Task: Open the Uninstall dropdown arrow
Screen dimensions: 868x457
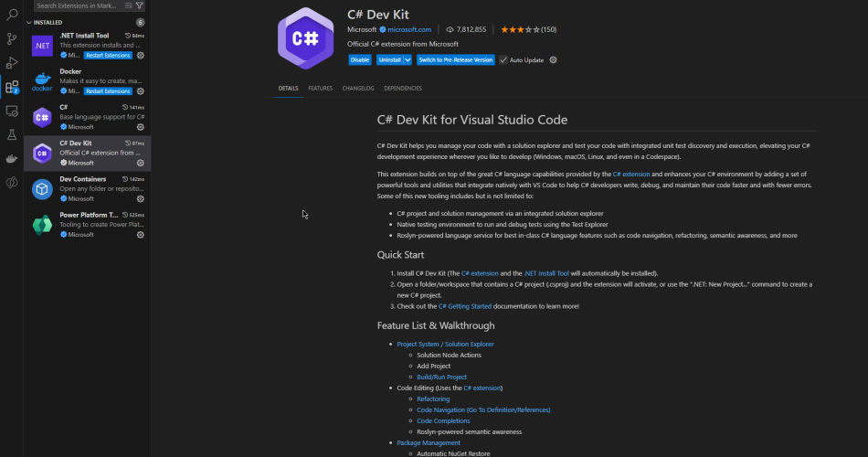Action: pos(408,60)
